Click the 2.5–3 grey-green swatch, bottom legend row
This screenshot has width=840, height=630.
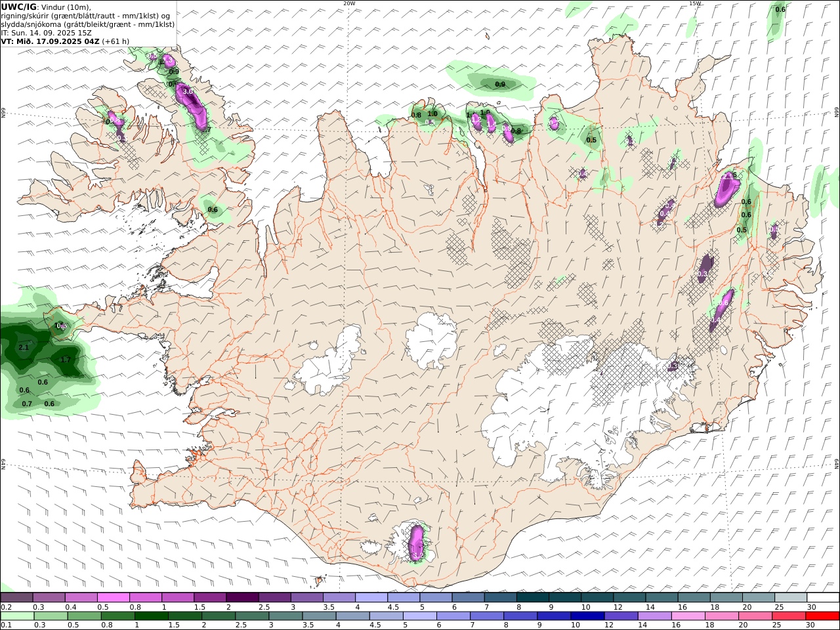251,616
